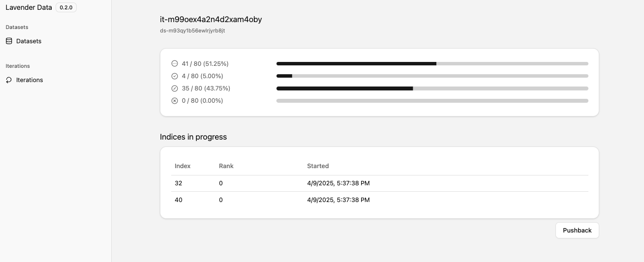
Task: Click the Started column header
Action: pos(318,166)
